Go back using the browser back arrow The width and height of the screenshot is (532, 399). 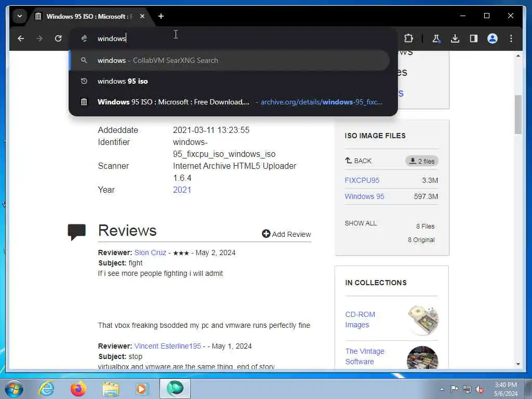click(x=21, y=38)
